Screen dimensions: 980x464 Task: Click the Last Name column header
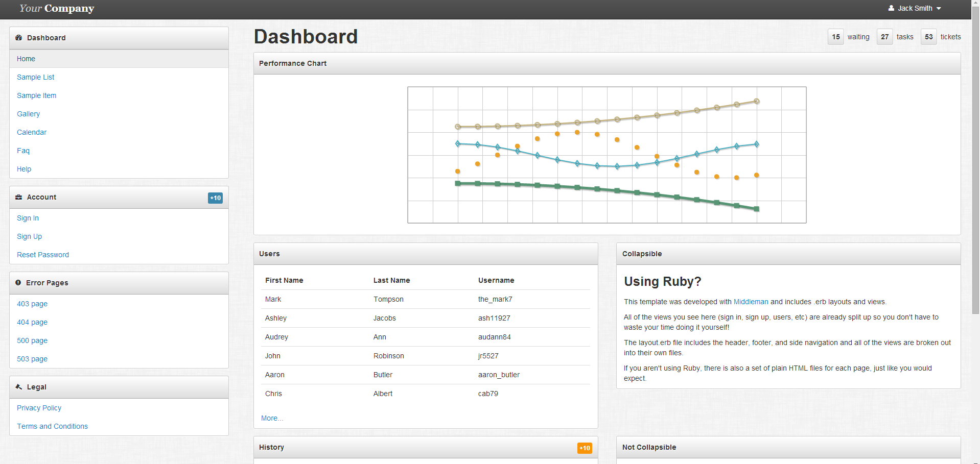391,280
